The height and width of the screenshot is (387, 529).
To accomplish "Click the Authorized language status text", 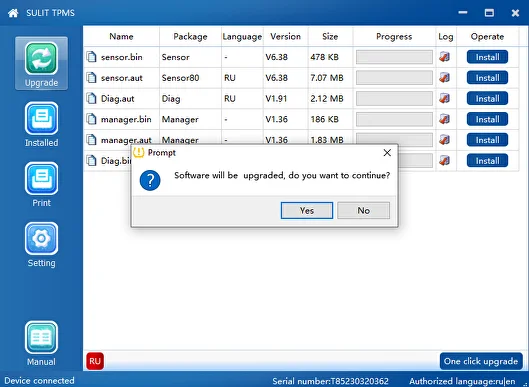I will 462,381.
